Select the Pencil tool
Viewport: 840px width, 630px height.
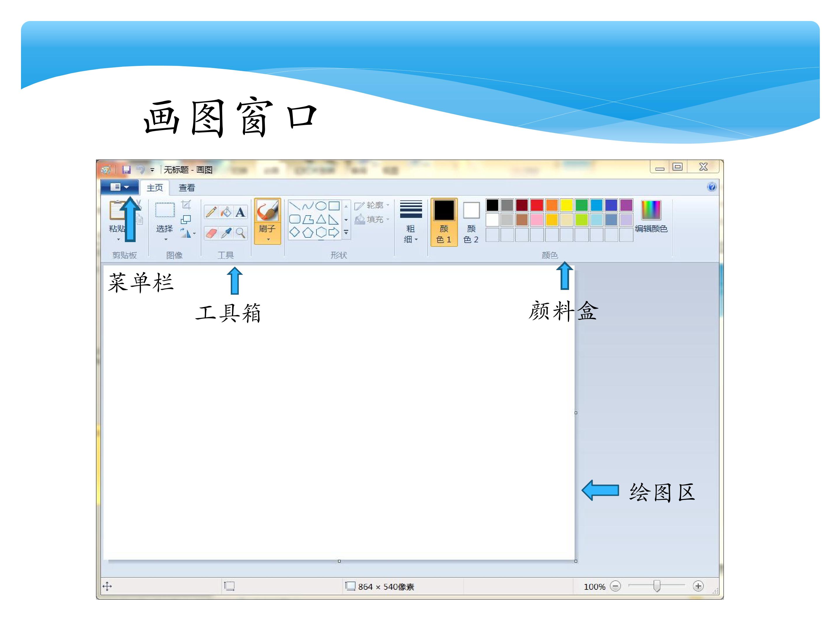tap(211, 212)
